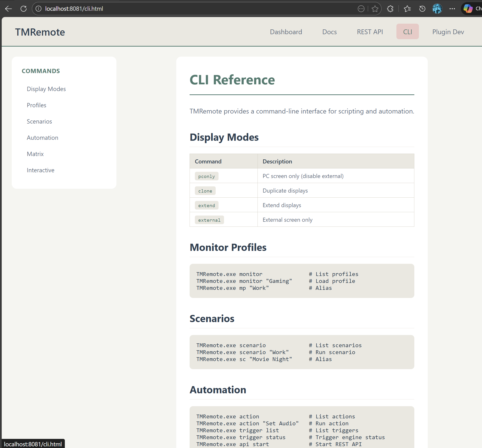Open the browser Extensions menu

point(390,9)
